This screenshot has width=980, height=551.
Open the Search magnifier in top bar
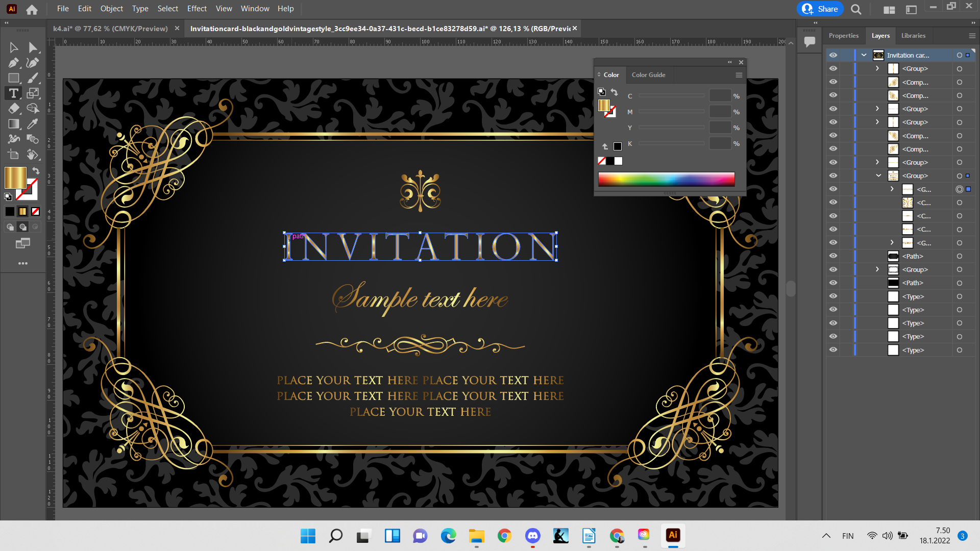856,9
